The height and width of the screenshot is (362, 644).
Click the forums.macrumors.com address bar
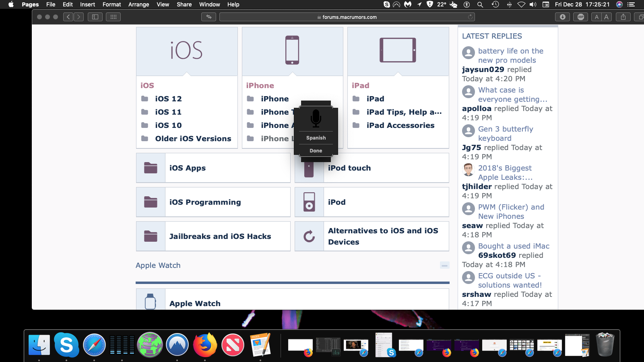[347, 17]
